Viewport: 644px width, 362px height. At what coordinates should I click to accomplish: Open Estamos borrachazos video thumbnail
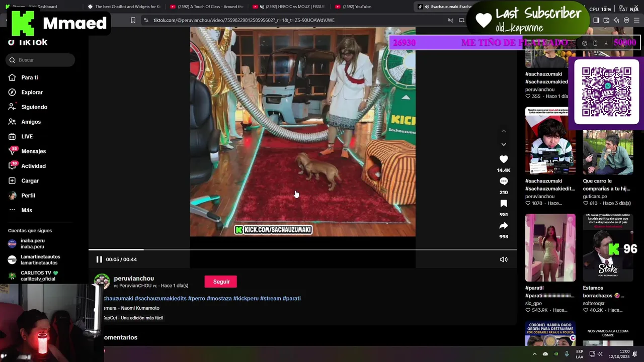click(608, 247)
